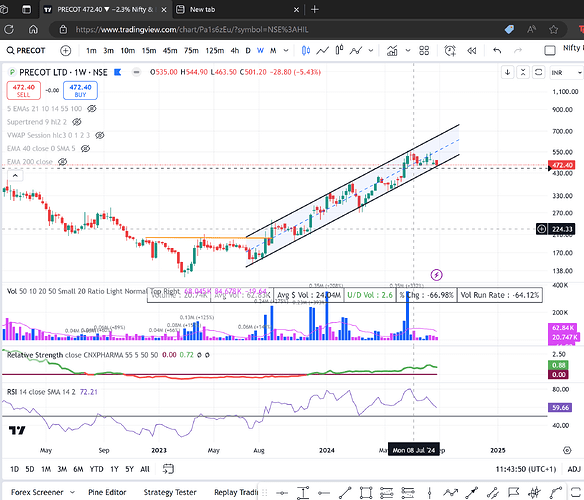This screenshot has height=500, width=584.
Task: Redo the last chart action
Action: point(518,50)
